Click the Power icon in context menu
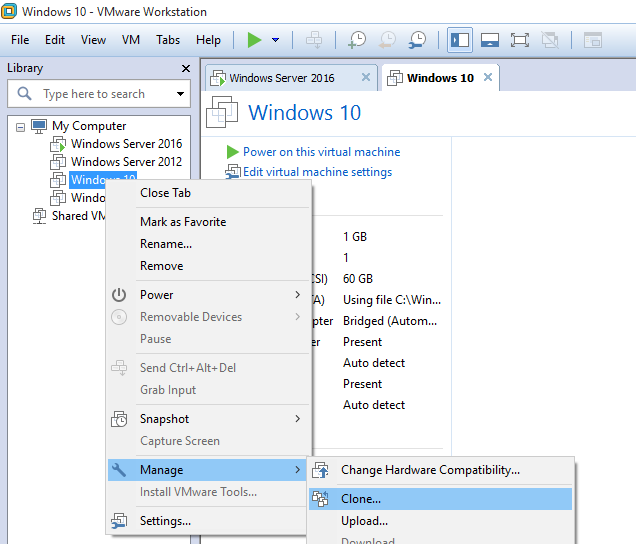 [x=119, y=295]
